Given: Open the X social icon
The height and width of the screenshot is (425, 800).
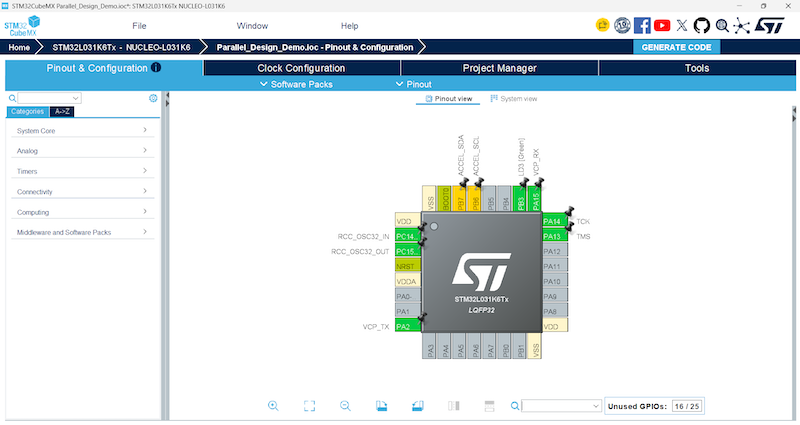Looking at the screenshot, I should (x=682, y=26).
